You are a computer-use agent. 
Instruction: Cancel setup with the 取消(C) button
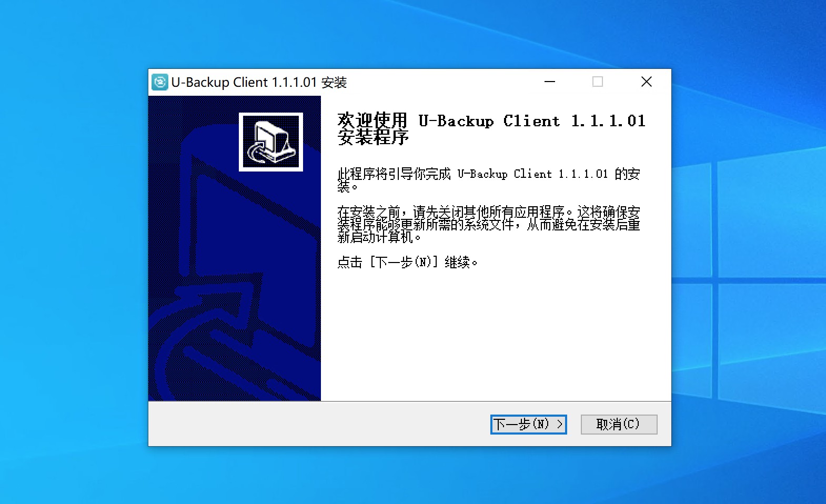619,424
